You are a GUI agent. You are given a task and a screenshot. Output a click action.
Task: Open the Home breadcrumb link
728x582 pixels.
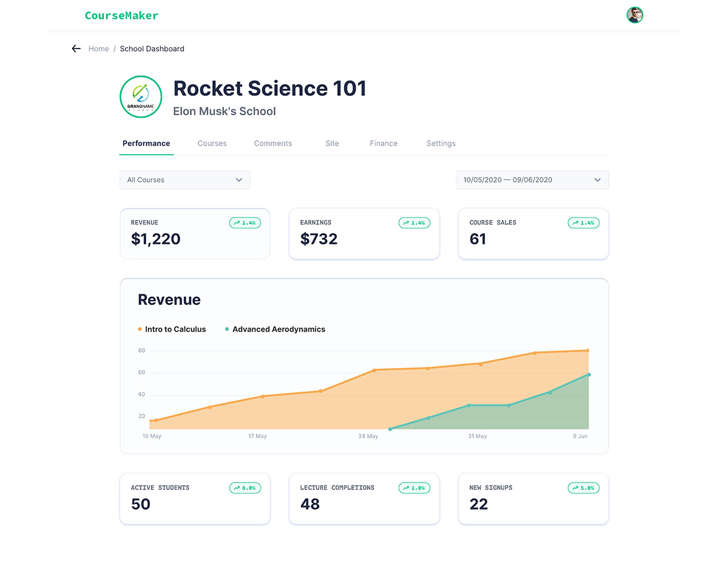coord(99,48)
